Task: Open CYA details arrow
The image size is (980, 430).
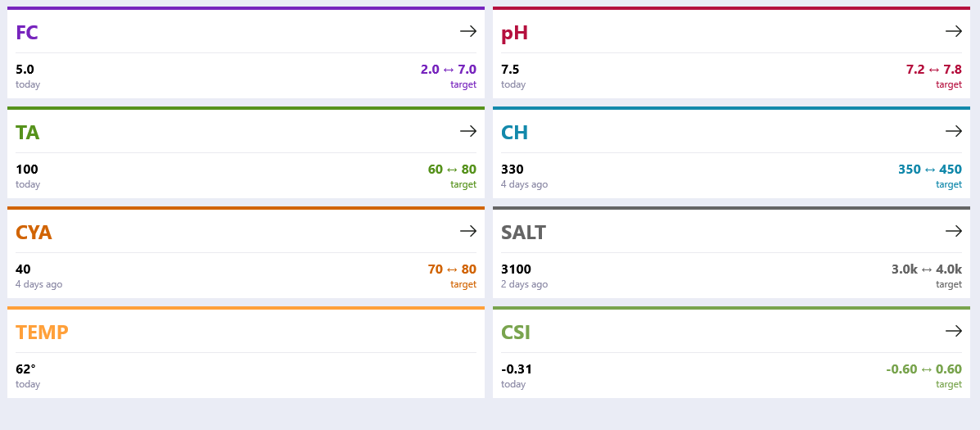Action: pyautogui.click(x=468, y=231)
